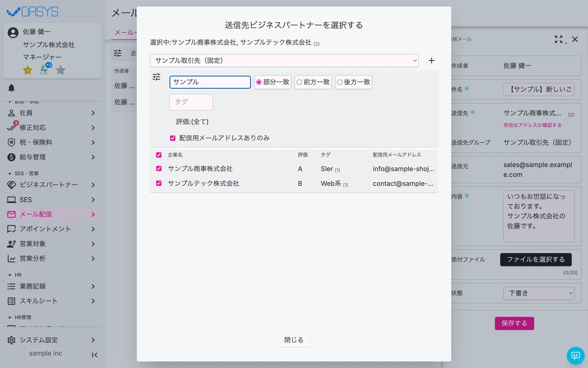Select the 後方一致 radio button
588x368 pixels.
tap(340, 82)
